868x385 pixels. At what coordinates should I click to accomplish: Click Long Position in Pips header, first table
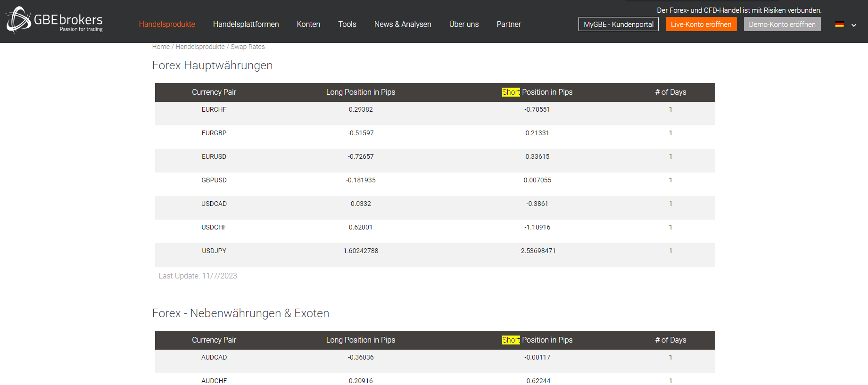tap(361, 92)
